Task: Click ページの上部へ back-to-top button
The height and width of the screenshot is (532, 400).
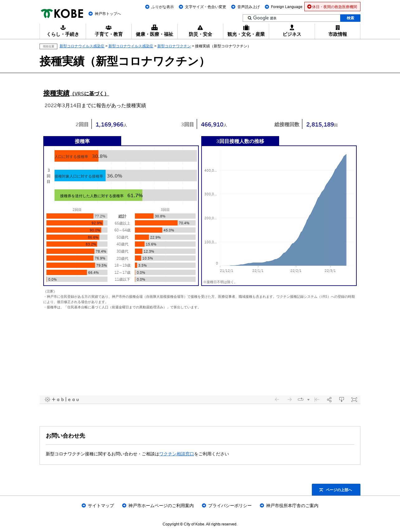Action: tap(336, 490)
